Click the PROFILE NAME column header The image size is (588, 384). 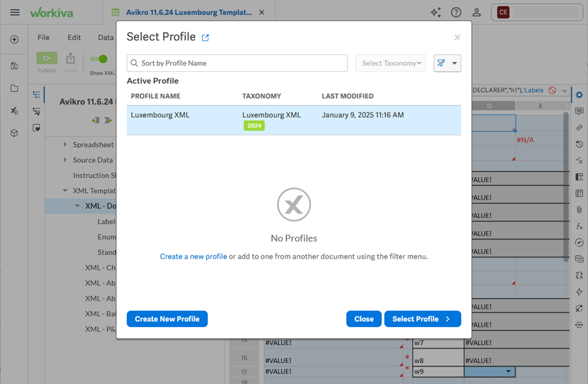point(155,96)
